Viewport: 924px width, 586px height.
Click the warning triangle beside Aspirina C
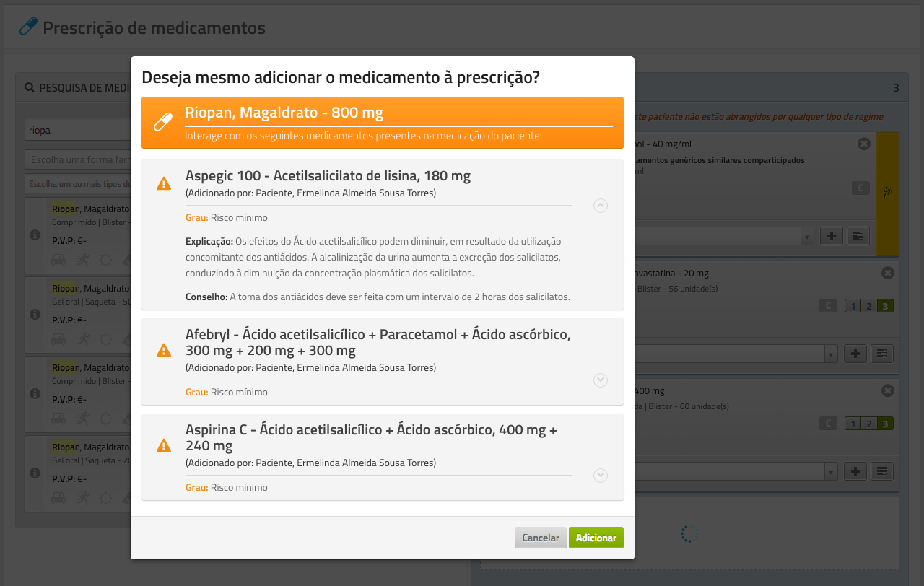click(x=164, y=445)
